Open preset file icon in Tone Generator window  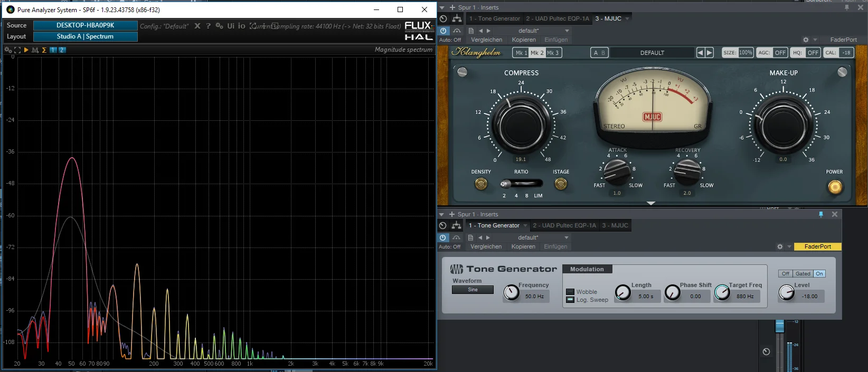tap(470, 237)
